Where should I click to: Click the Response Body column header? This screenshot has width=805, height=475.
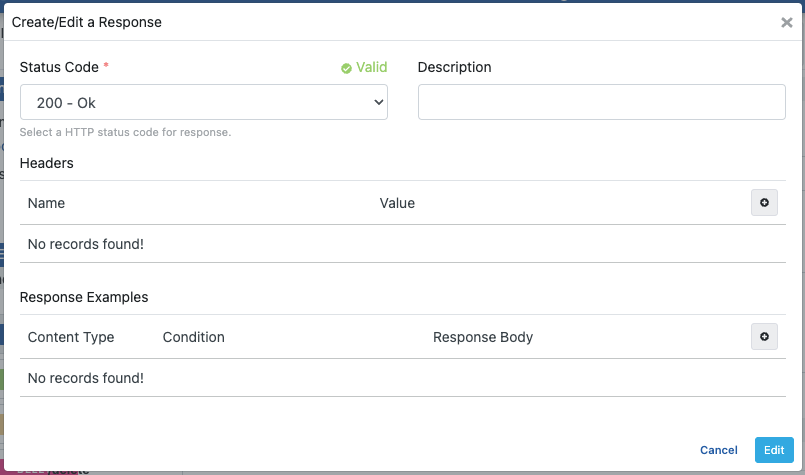(483, 337)
